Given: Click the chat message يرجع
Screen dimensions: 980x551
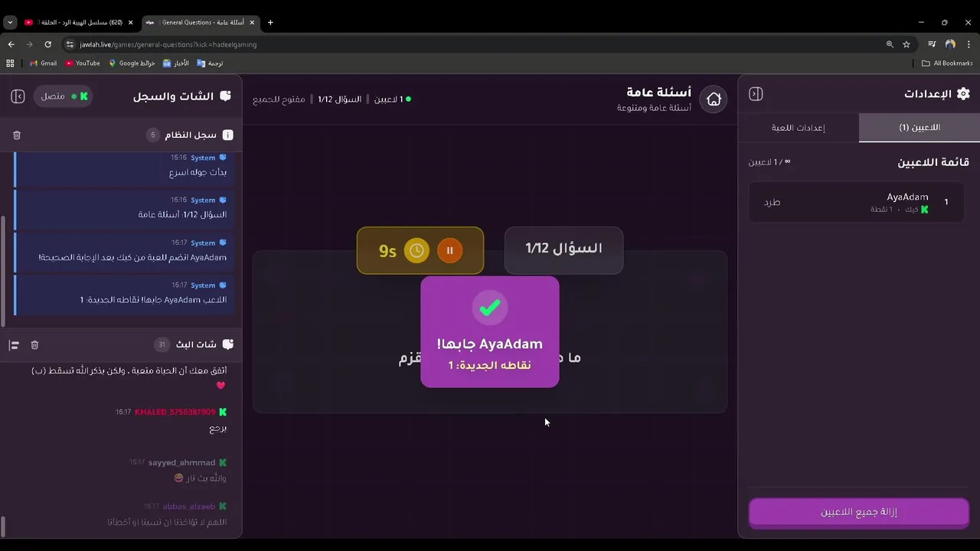Looking at the screenshot, I should [218, 429].
